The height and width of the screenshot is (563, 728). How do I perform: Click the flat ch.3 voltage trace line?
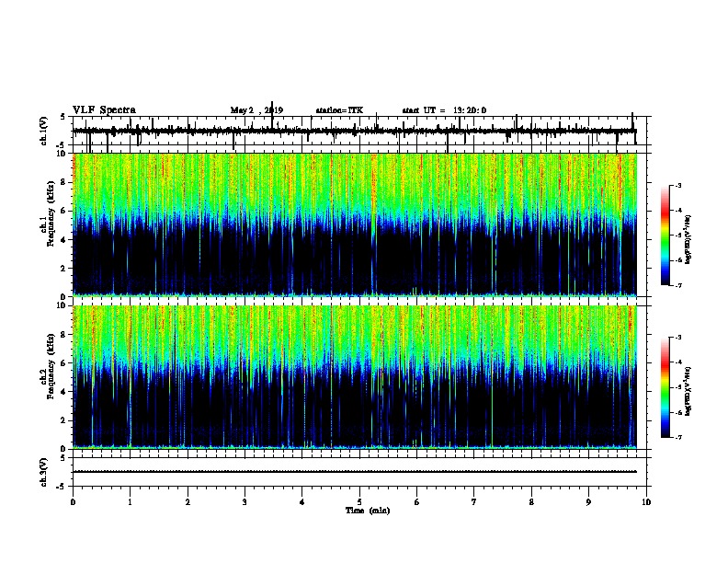pos(354,472)
